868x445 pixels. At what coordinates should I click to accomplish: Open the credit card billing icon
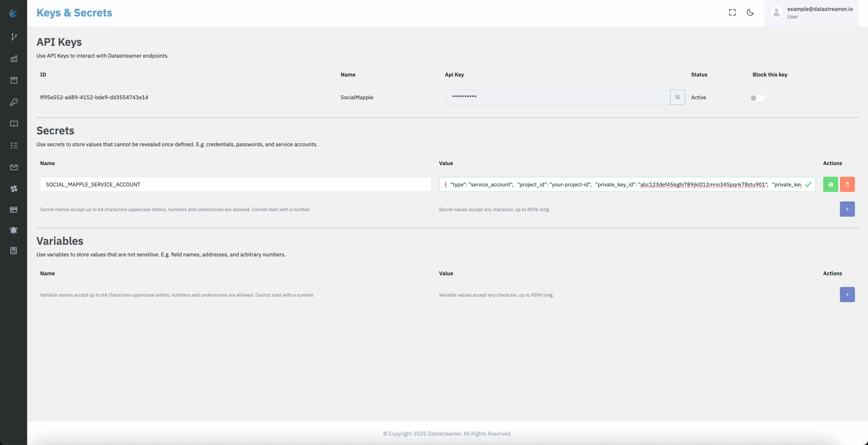click(x=14, y=210)
